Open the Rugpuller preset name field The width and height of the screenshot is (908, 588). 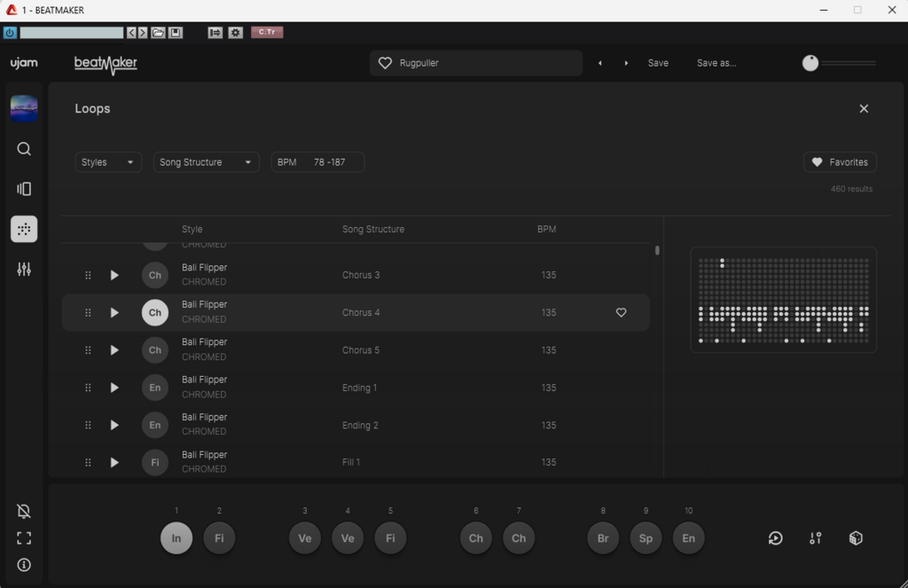point(476,63)
